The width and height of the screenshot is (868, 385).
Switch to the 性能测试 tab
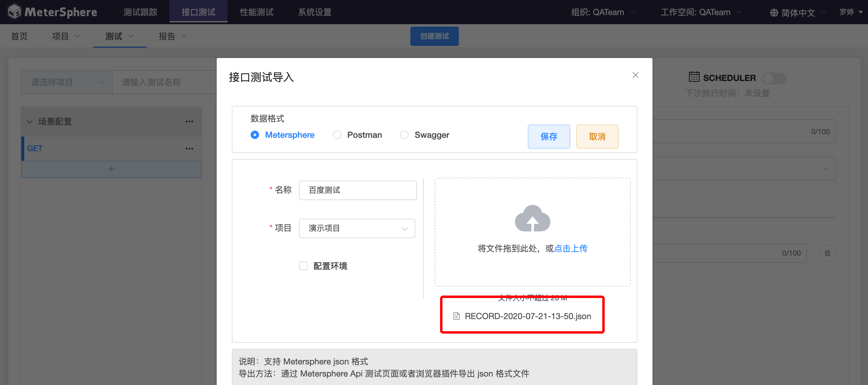point(256,12)
